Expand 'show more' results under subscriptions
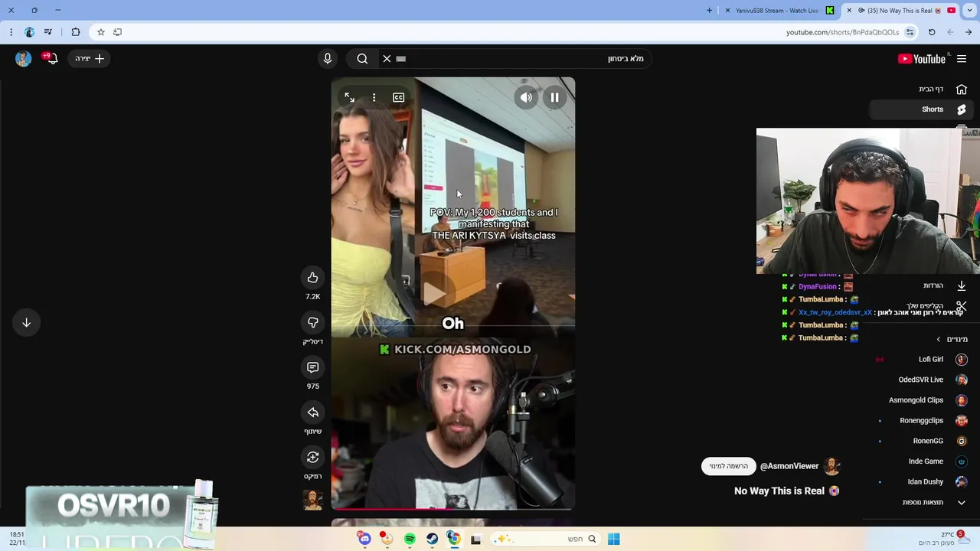Screen dimensions: 980x551 point(923,502)
